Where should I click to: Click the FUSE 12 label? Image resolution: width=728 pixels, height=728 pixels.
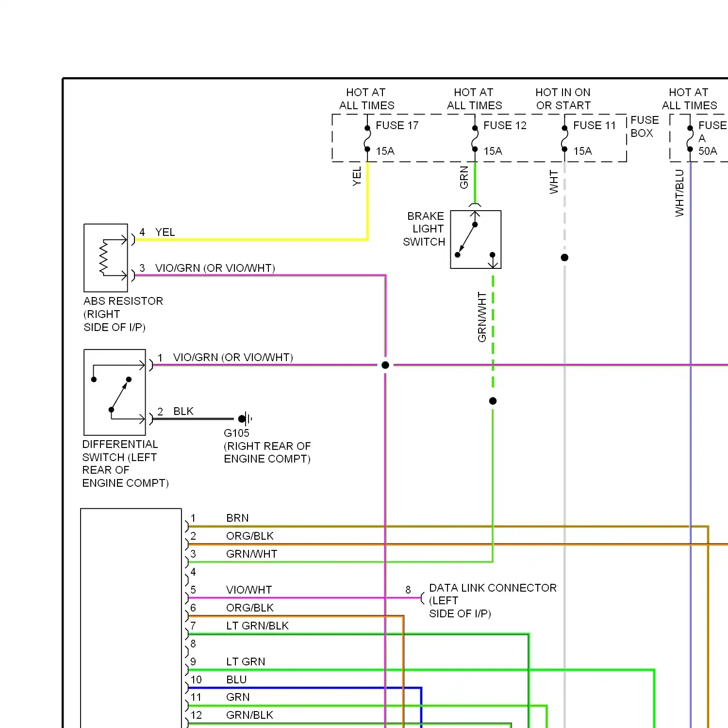coord(505,125)
